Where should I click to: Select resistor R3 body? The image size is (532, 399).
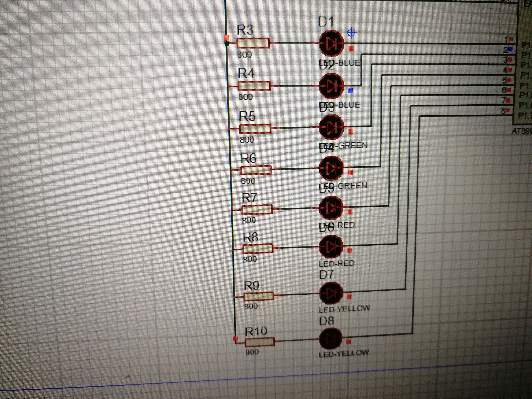[253, 44]
